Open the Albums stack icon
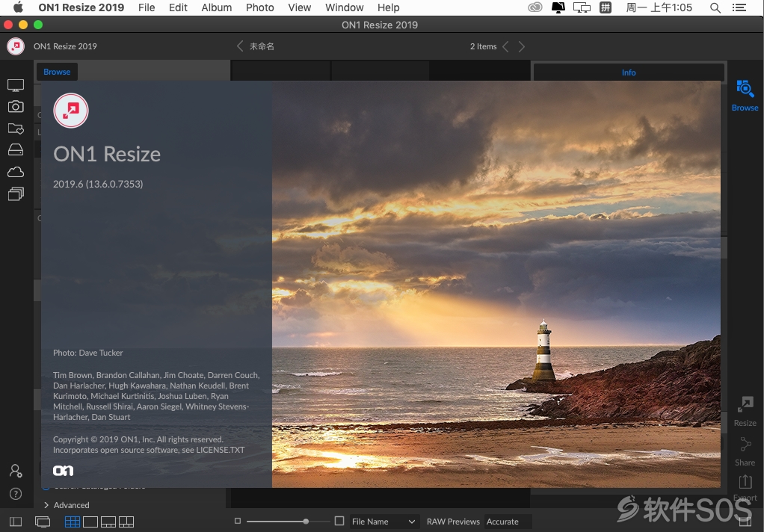This screenshot has height=532, width=764. tap(16, 194)
